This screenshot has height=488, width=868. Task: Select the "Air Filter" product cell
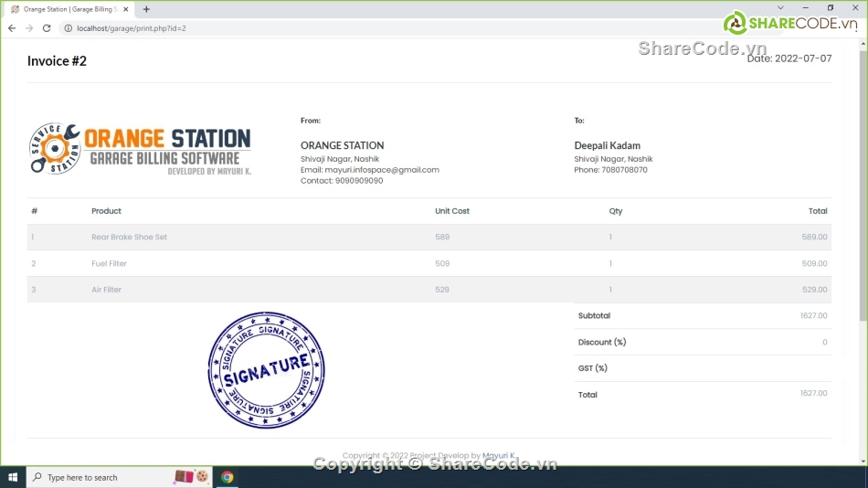tap(106, 290)
